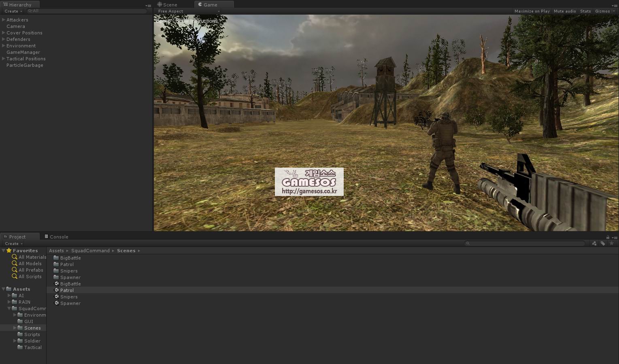Switch to the Console tab
Screen dimensions: 619x364
[56, 237]
